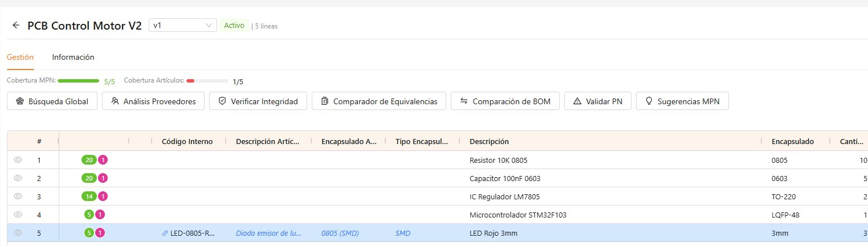
Task: Toggle eye icon on row 1
Action: pyautogui.click(x=18, y=160)
